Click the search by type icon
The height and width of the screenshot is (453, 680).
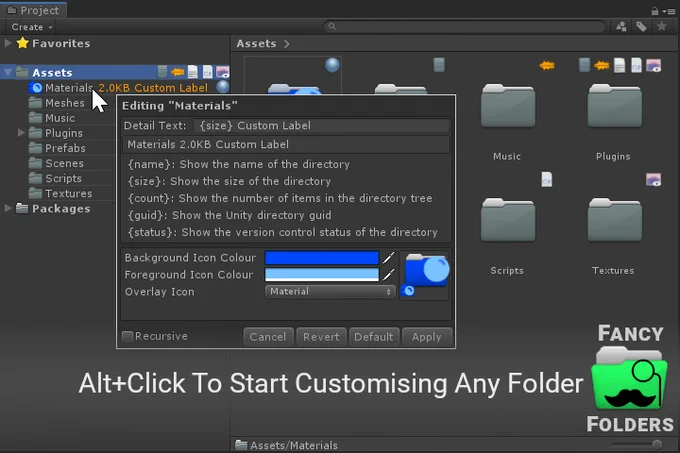click(621, 27)
